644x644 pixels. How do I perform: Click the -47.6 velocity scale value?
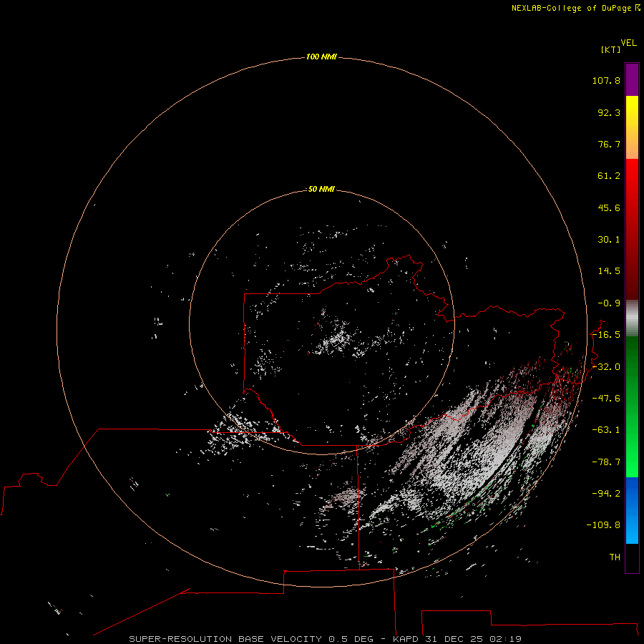tap(606, 399)
